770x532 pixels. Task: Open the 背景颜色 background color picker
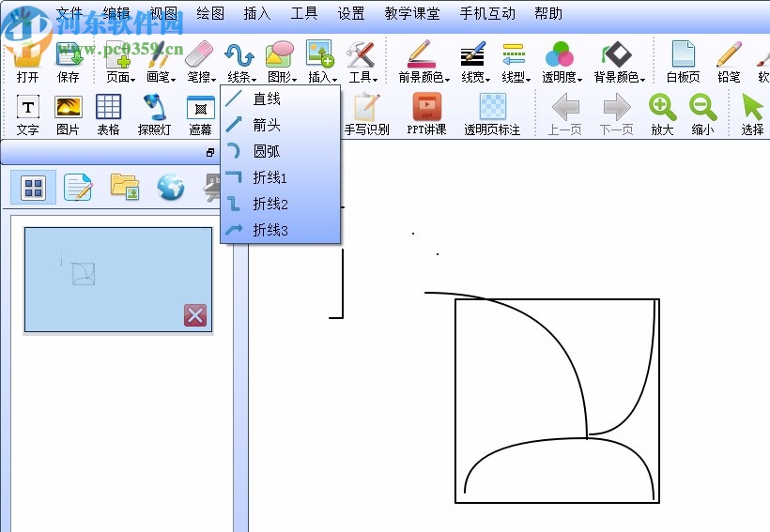click(x=619, y=62)
